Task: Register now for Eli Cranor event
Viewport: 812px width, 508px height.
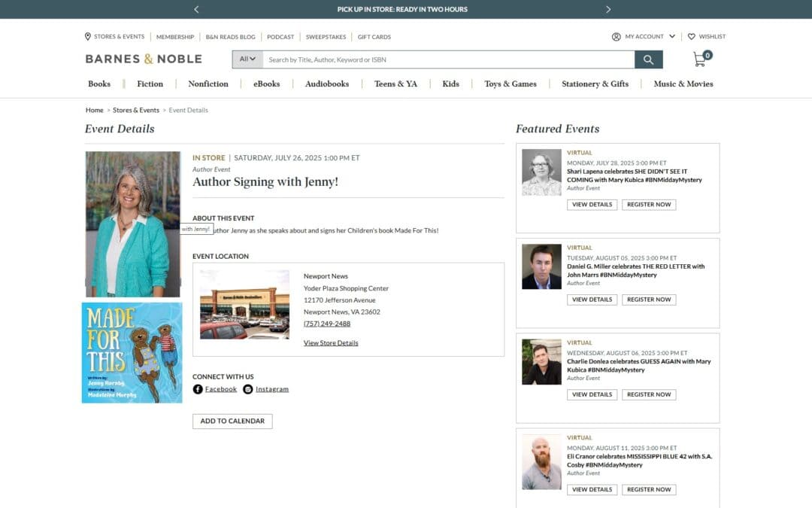Action: coord(649,489)
